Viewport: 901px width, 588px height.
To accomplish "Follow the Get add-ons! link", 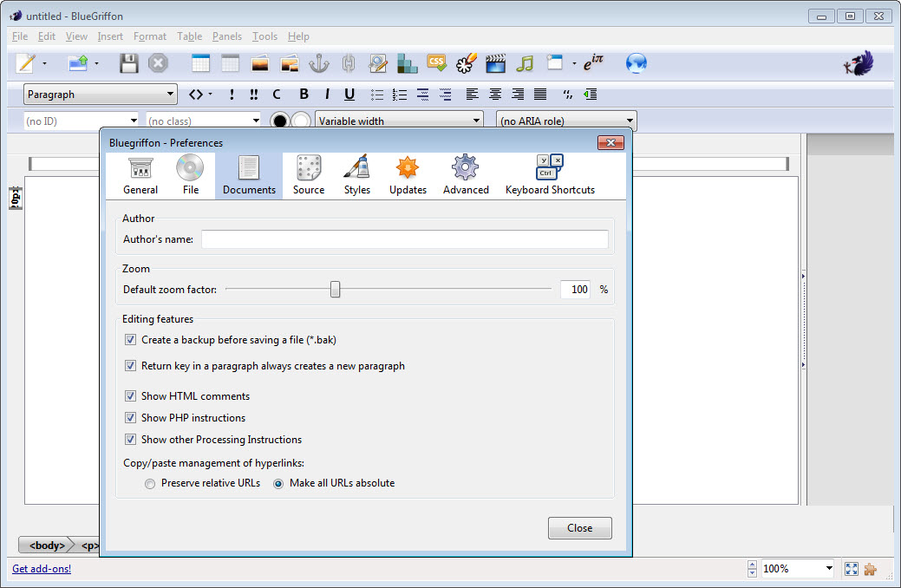I will pyautogui.click(x=42, y=569).
